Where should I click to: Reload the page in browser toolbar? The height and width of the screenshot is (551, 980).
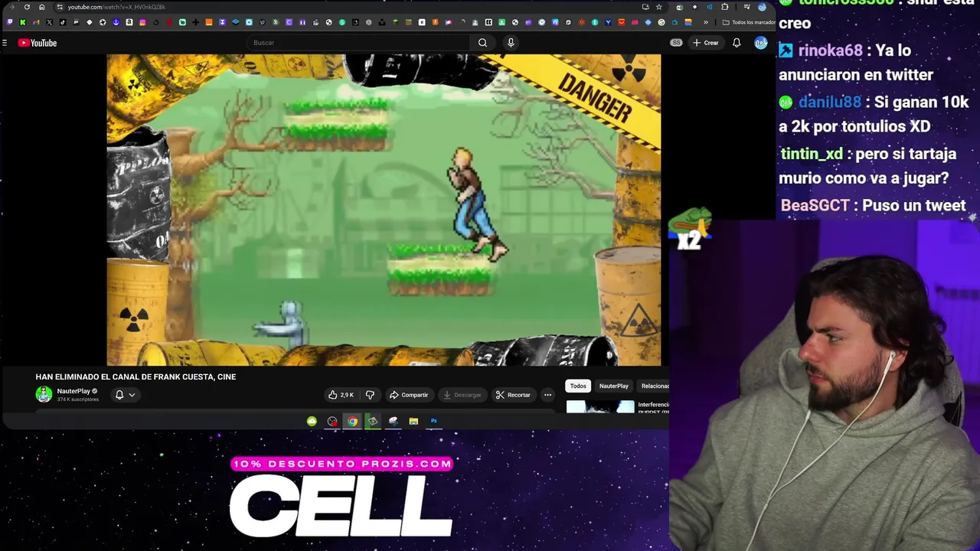pos(27,7)
